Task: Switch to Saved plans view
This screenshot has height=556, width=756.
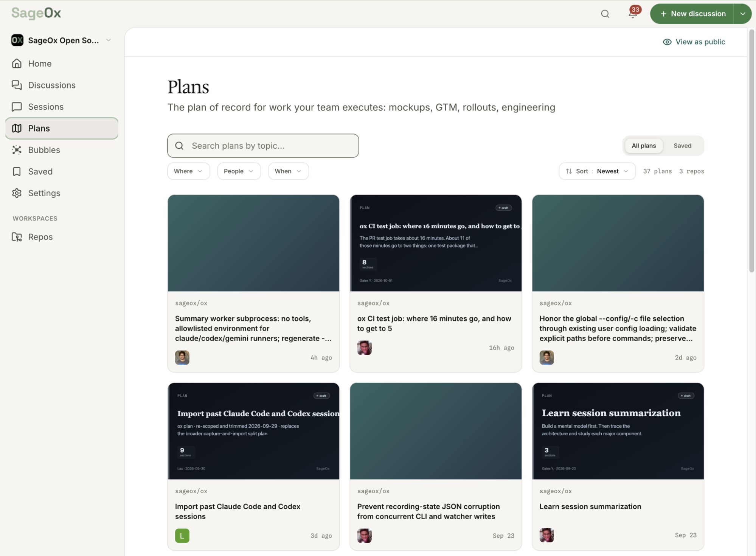Action: click(x=682, y=146)
